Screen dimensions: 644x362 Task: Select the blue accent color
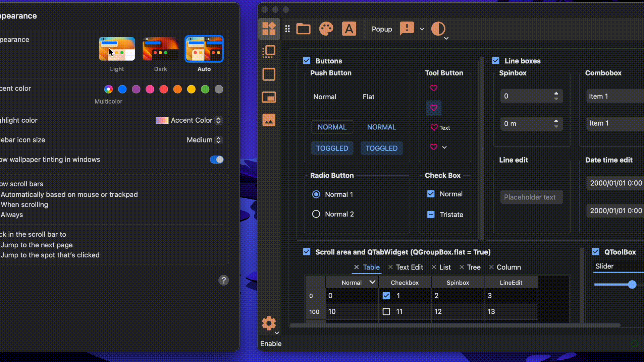[x=122, y=89]
